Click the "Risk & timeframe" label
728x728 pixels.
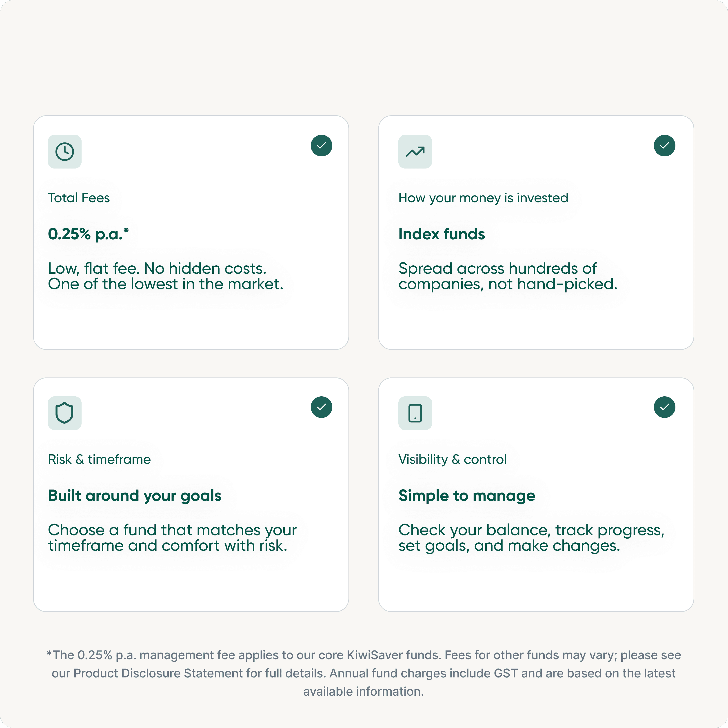click(99, 459)
